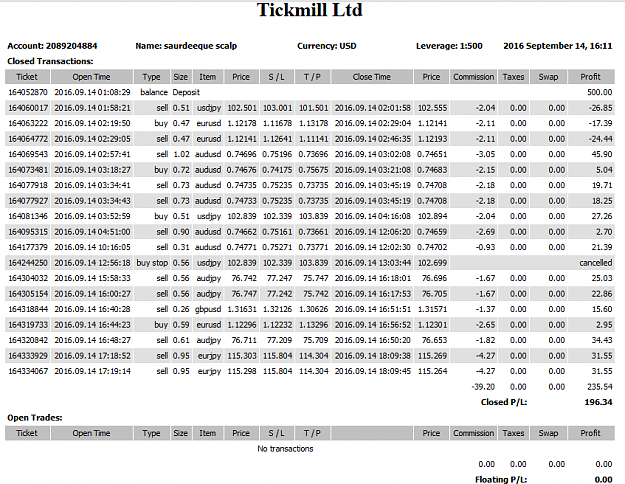Select ticket 164077927
This screenshot has width=625, height=484.
point(28,201)
